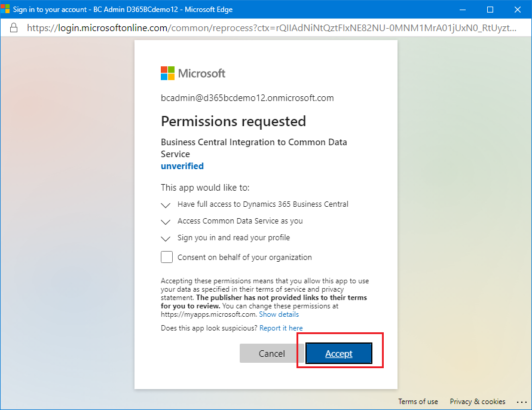Click the Cancel button
This screenshot has width=532, height=410.
[272, 353]
